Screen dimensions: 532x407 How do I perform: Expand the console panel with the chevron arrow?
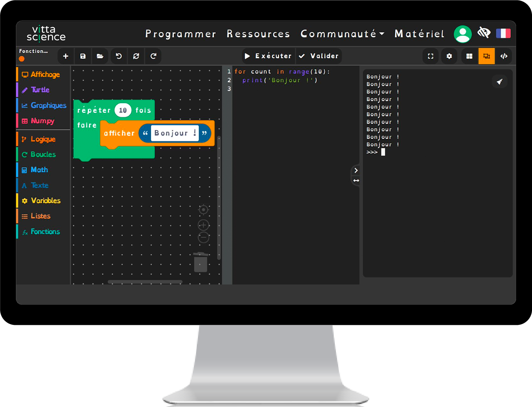(x=356, y=171)
